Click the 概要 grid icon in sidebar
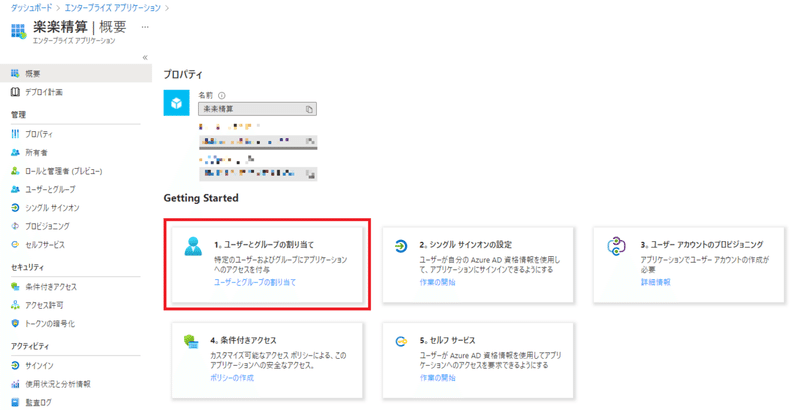Viewport: 800px width, 410px height. 15,73
